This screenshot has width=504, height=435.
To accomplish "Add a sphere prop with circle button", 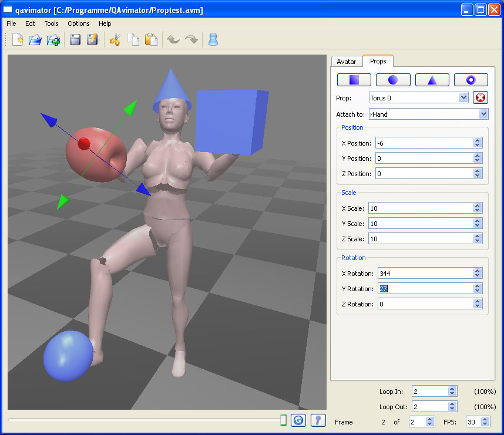I will [392, 80].
